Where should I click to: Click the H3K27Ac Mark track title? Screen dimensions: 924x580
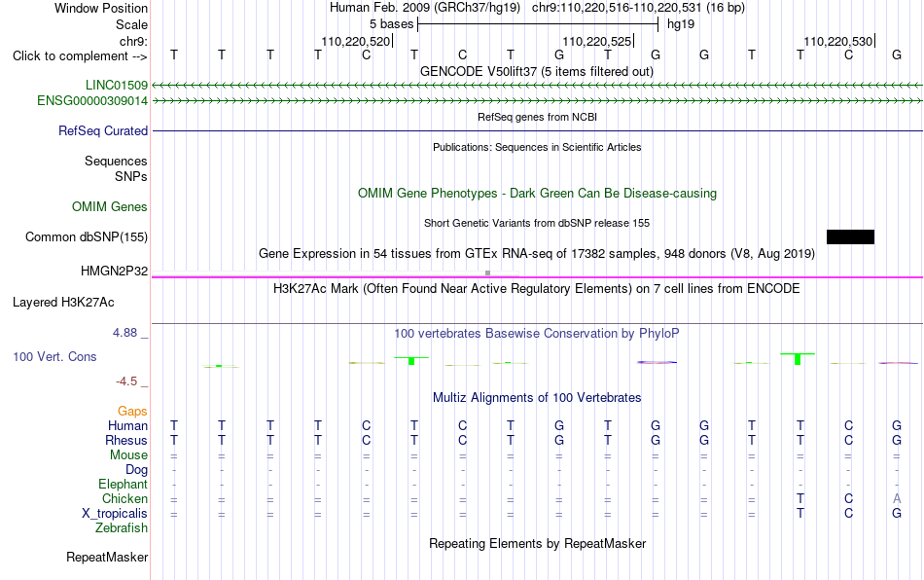click(537, 288)
